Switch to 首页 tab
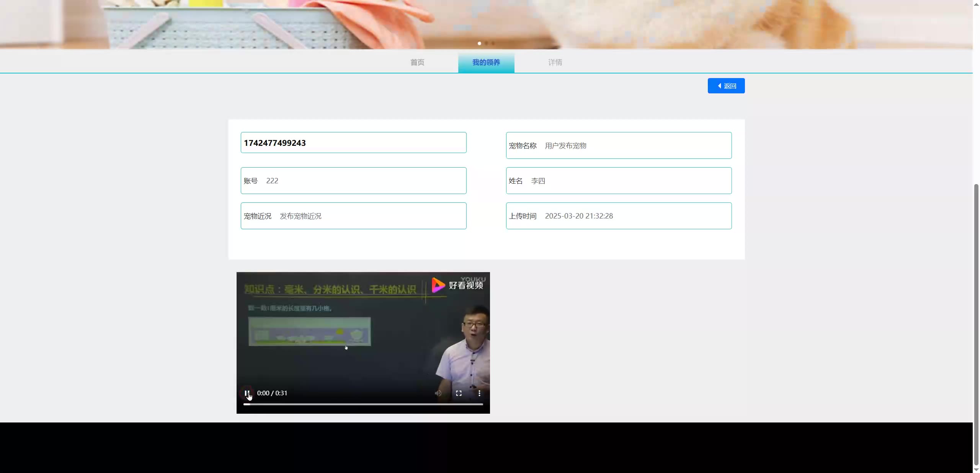Screen dimensions: 980x473 [417, 62]
